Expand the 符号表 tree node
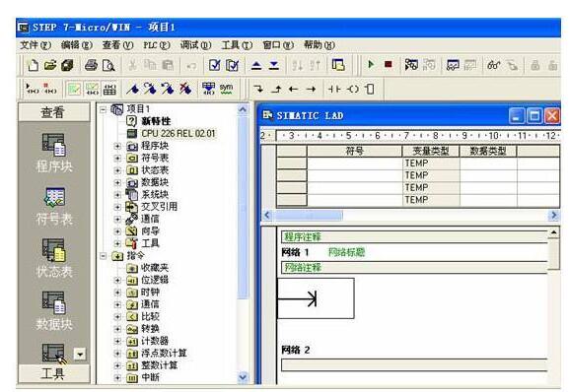The height and width of the screenshot is (392, 569). 117,159
